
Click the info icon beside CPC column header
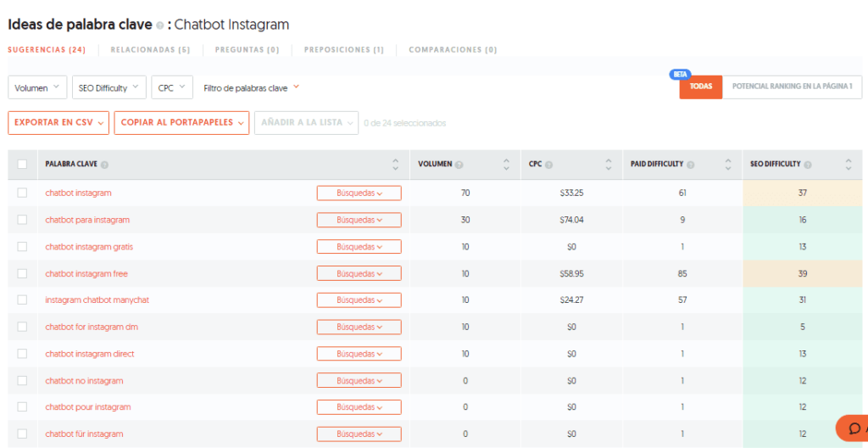click(x=548, y=165)
